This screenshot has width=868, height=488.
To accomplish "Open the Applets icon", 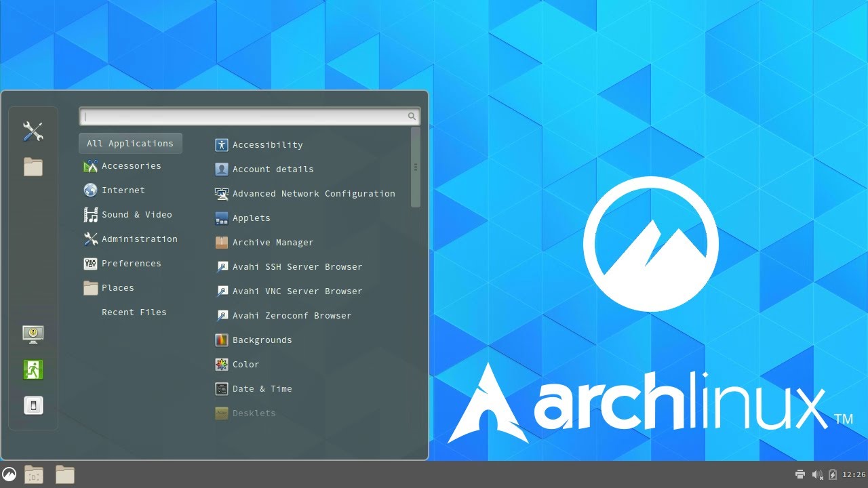I will tap(222, 218).
